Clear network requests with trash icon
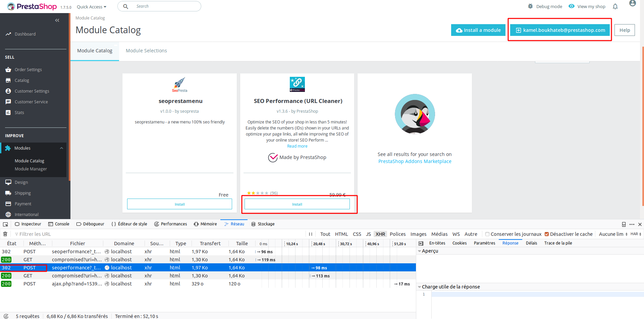This screenshot has height=319, width=644. click(5, 234)
